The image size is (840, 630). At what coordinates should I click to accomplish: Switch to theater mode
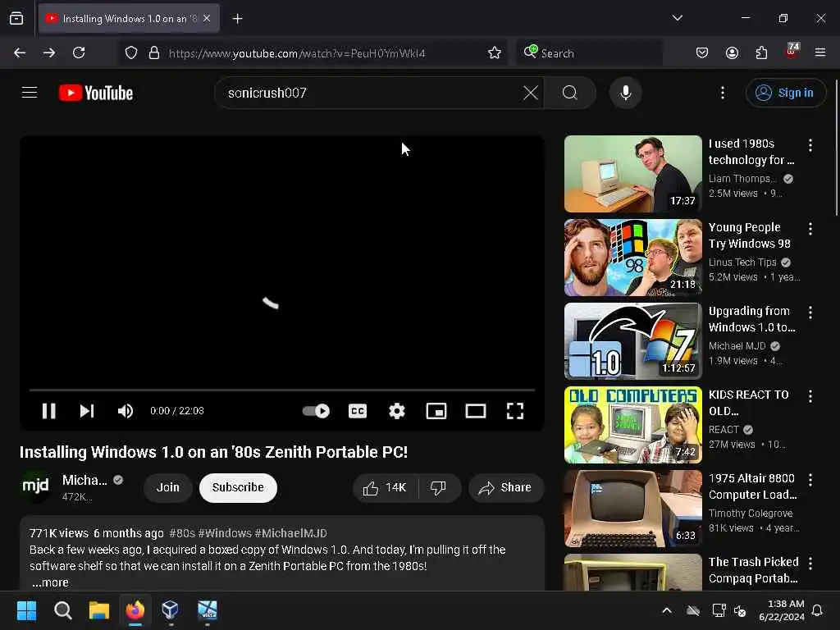click(x=476, y=411)
